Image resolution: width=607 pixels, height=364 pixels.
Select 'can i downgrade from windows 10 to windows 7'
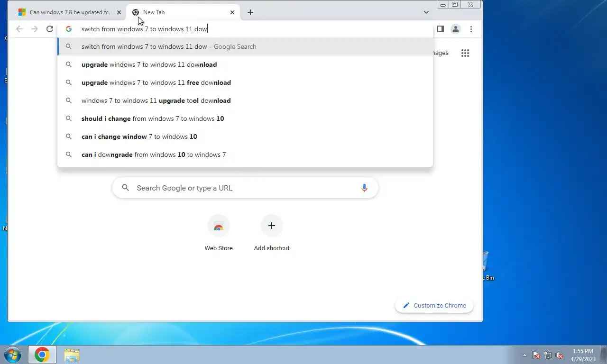click(x=245, y=155)
